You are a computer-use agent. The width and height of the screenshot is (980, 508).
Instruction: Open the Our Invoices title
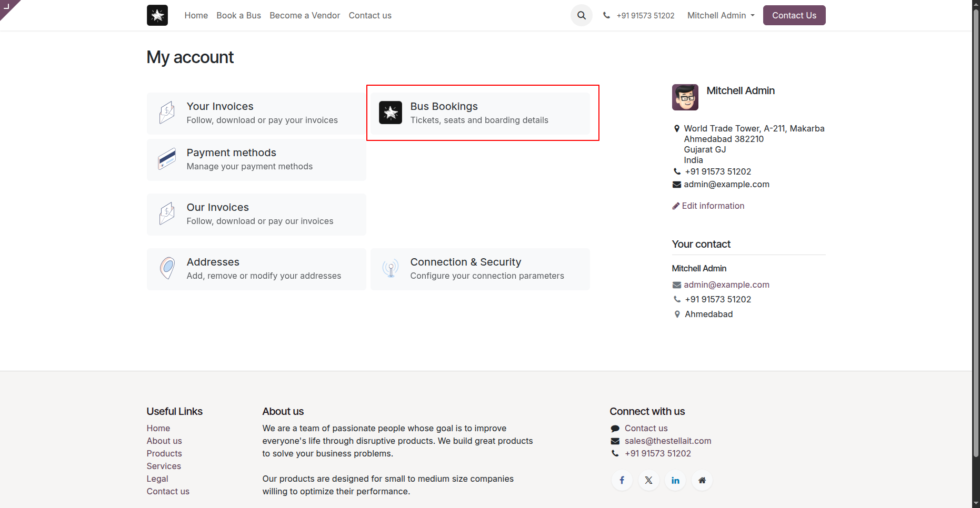click(218, 207)
